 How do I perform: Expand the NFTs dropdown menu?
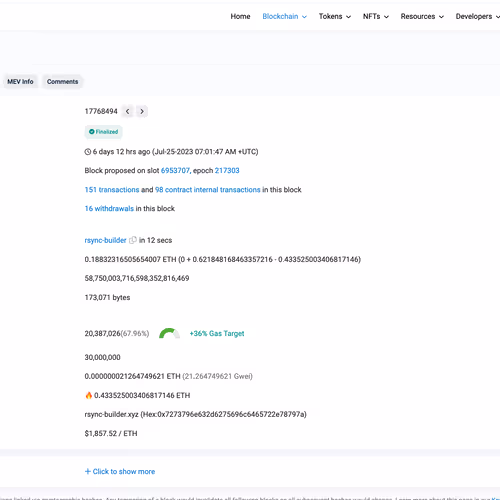(x=376, y=16)
